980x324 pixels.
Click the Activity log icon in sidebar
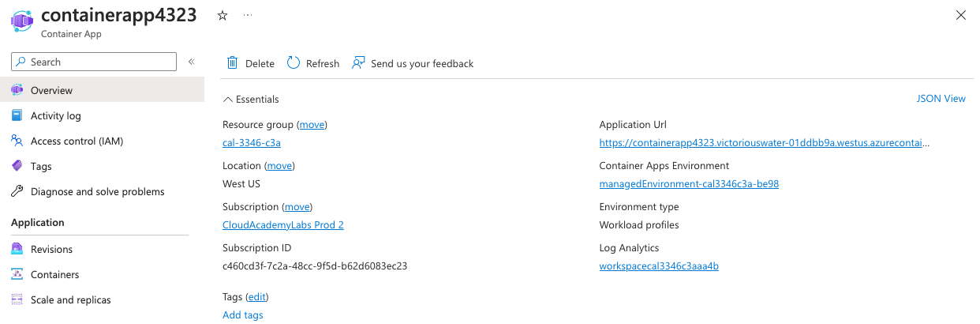[17, 116]
